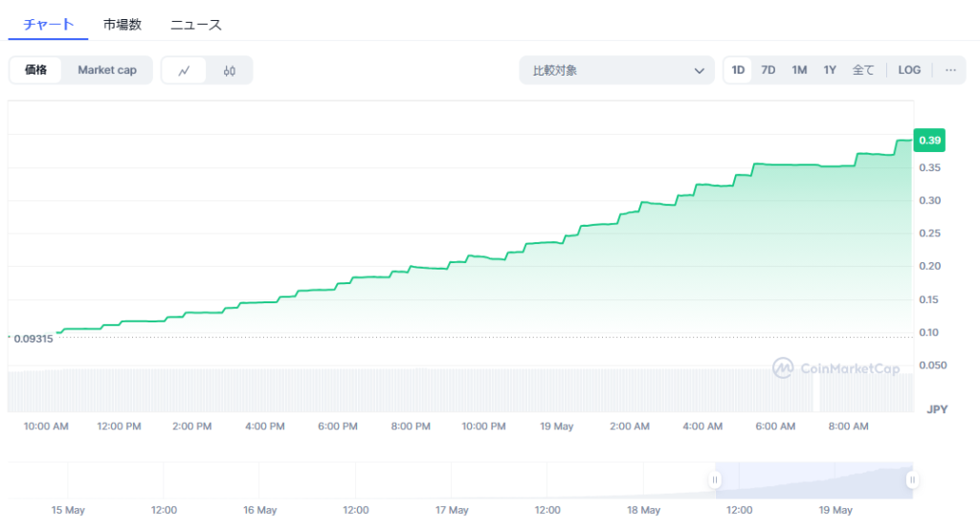Click the CoinMarketCap watermark logo
980x529 pixels.
click(835, 368)
